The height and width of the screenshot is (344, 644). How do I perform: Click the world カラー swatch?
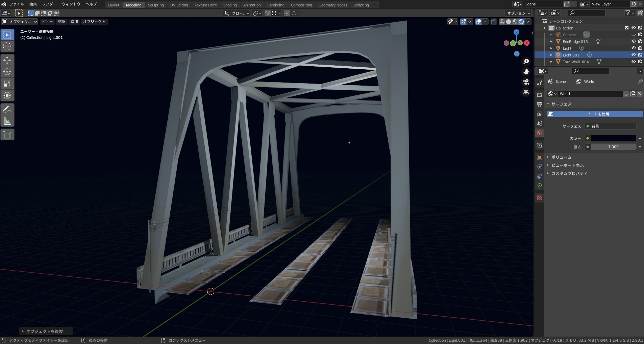pos(613,138)
